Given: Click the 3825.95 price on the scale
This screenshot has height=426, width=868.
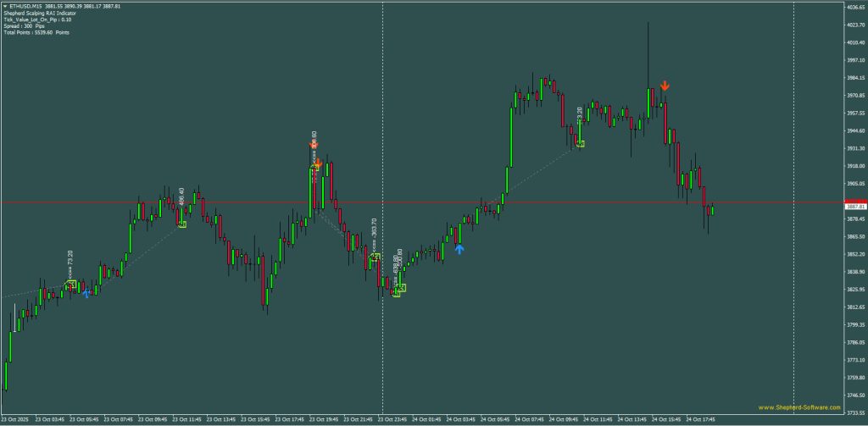Looking at the screenshot, I should pyautogui.click(x=855, y=290).
